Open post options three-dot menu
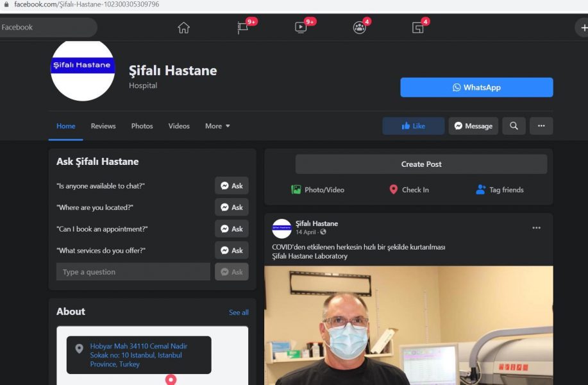588x385 pixels. click(x=536, y=228)
